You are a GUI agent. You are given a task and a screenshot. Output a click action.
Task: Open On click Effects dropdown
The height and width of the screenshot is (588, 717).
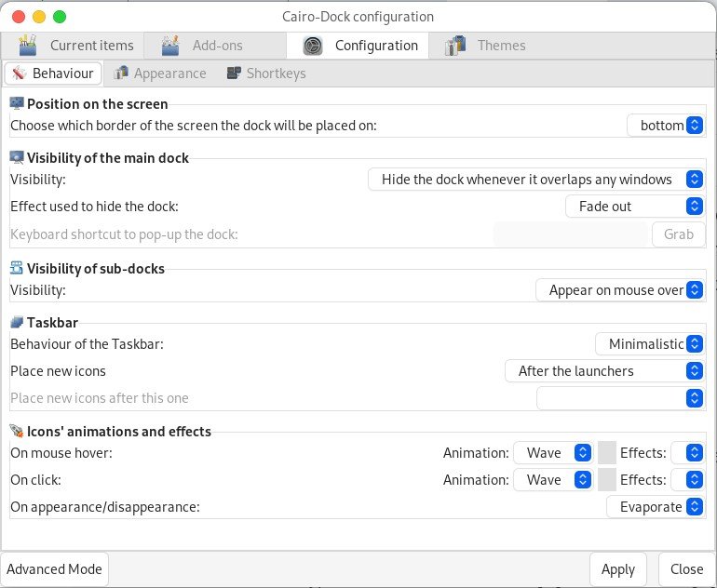[687, 479]
